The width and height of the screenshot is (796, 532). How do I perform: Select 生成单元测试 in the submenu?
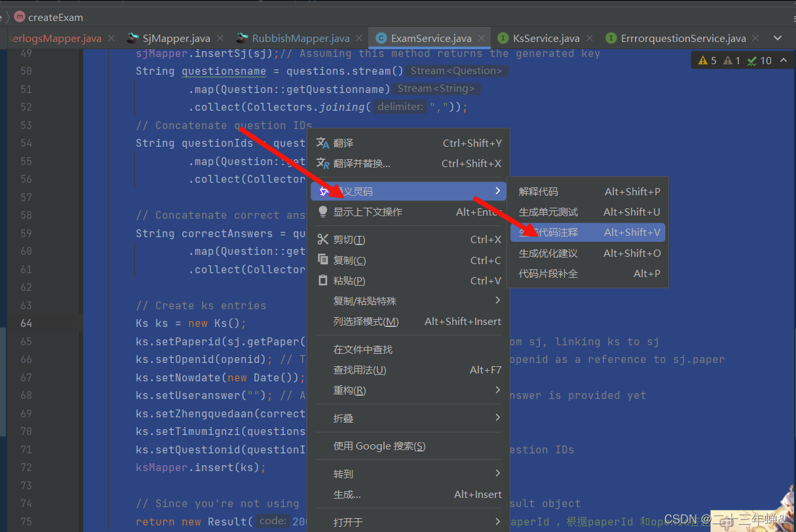(588, 212)
